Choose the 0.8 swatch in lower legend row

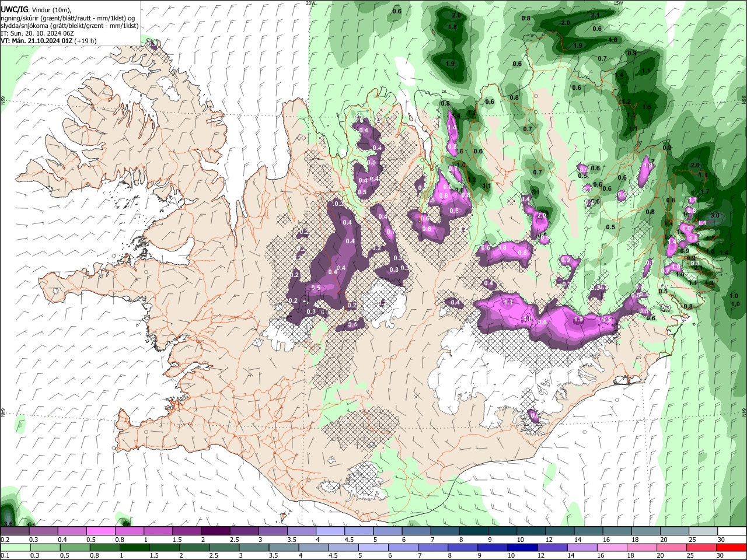(104, 548)
